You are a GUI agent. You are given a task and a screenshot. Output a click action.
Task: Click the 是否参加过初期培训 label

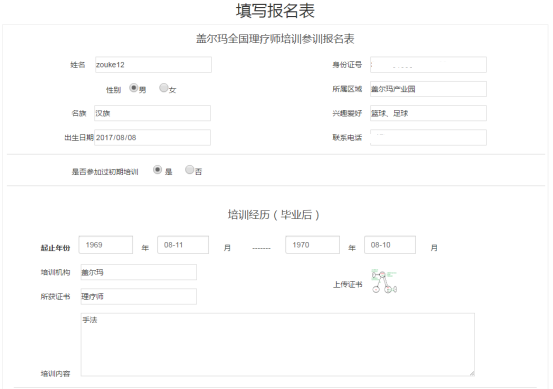coord(105,172)
